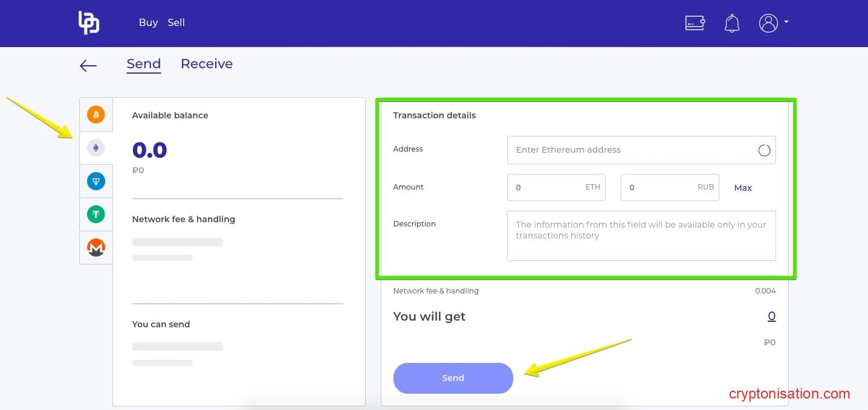Go back using the left arrow
Viewport: 868px width, 410px height.
coord(88,66)
